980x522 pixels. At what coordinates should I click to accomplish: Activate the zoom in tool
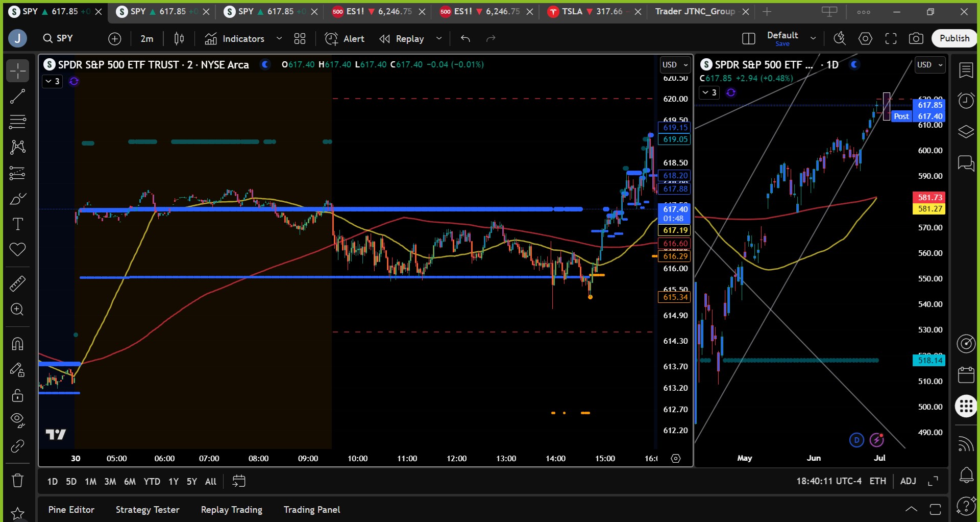17,310
